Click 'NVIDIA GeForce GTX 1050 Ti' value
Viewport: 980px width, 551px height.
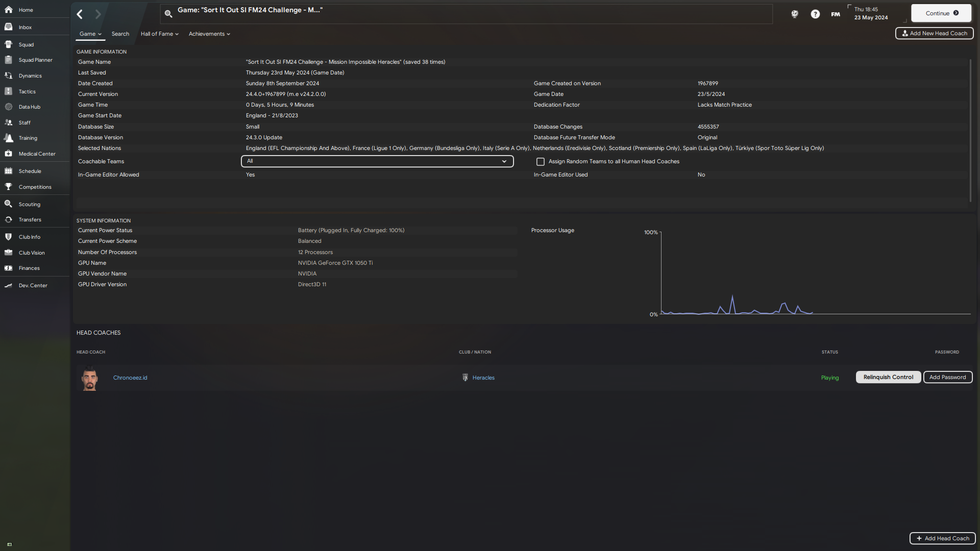click(x=335, y=263)
